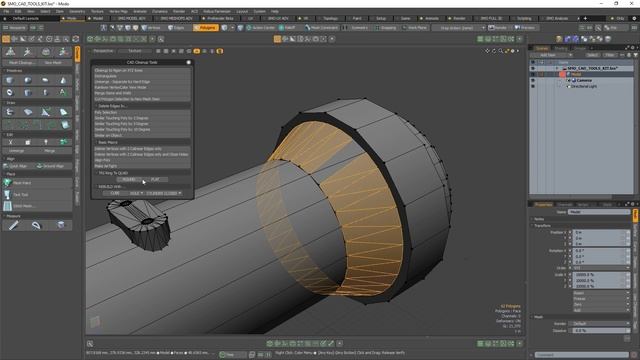
Task: Click the protractor measure tool icon
Action: (36, 225)
